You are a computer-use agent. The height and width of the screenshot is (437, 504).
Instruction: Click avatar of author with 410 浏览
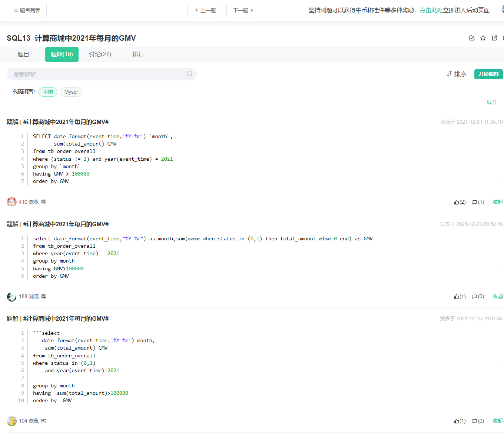[x=11, y=202]
